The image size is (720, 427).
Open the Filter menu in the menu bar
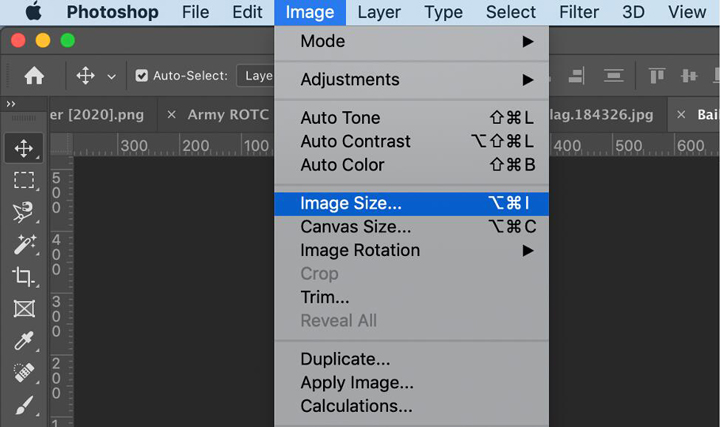(x=580, y=12)
